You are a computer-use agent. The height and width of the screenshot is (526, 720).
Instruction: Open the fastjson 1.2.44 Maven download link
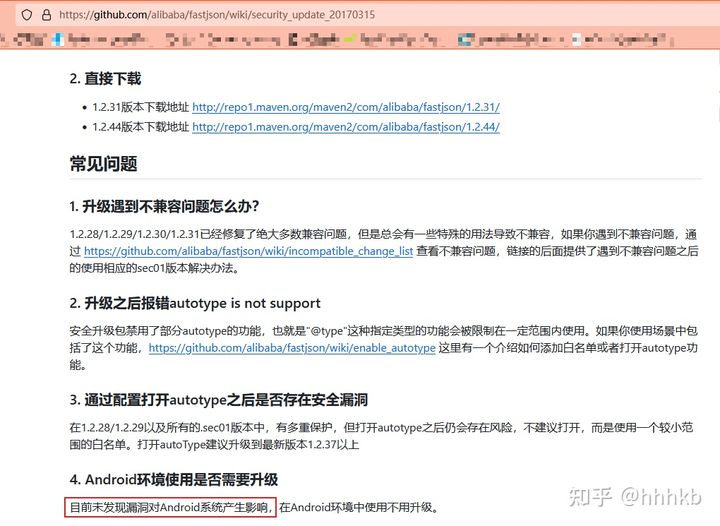(x=345, y=127)
